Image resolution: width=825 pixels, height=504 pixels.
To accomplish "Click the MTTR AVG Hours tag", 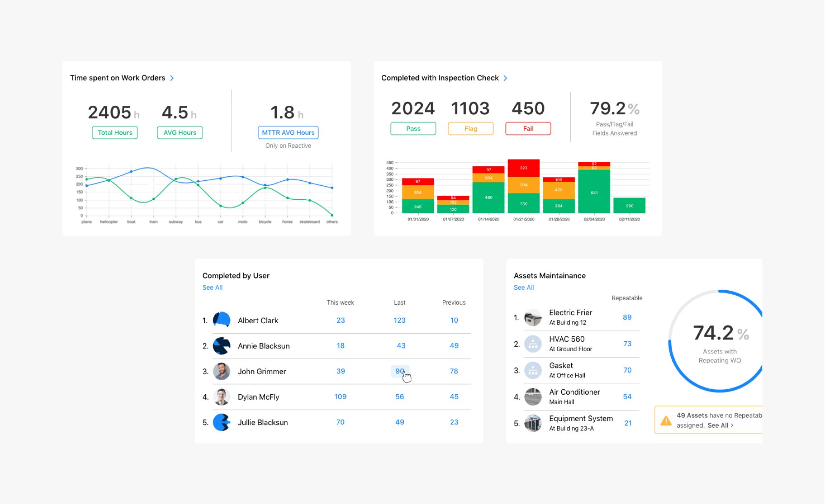I will (288, 132).
